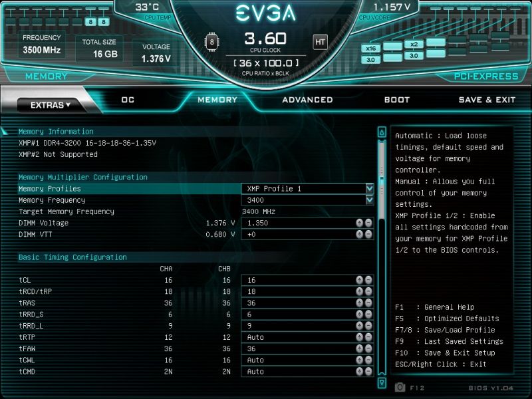Click the second populated memory slot 8 icon
This screenshot has width=532, height=399.
(x=104, y=22)
